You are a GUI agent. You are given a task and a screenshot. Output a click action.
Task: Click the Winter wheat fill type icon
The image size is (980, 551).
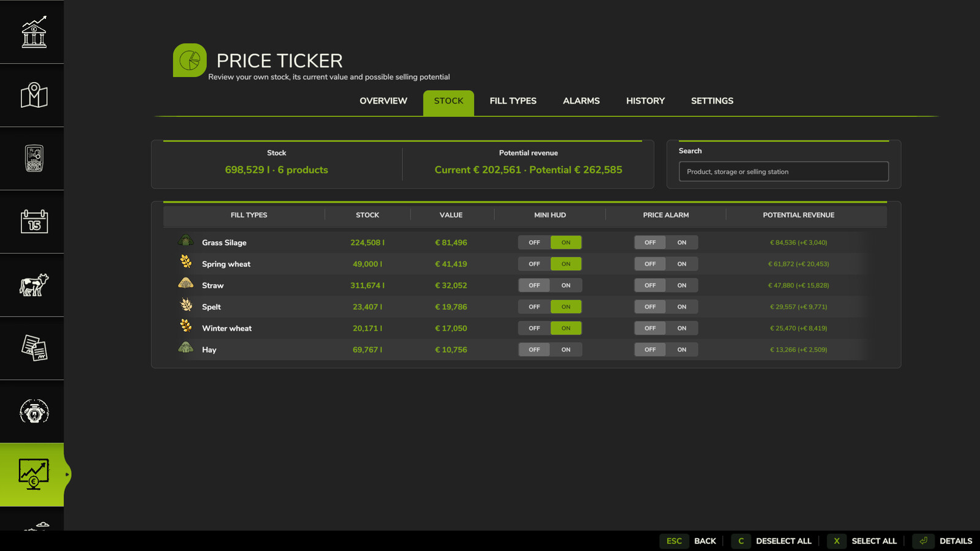(186, 326)
